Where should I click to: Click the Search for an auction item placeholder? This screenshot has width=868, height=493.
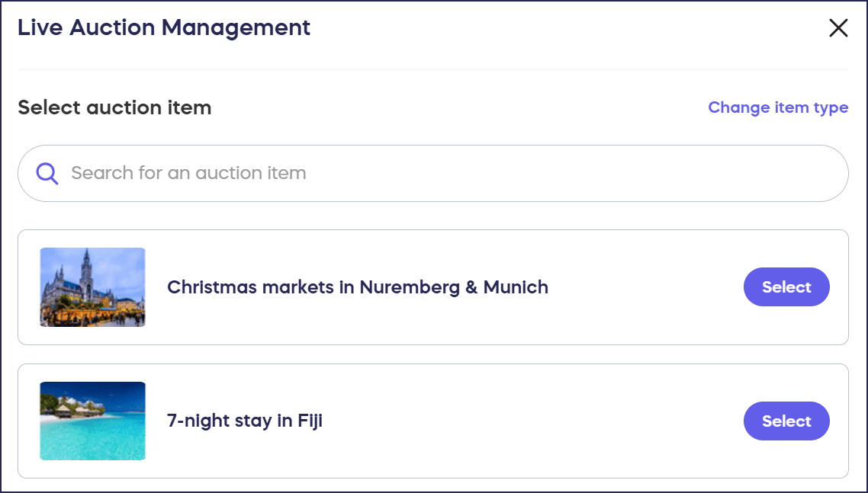(188, 174)
